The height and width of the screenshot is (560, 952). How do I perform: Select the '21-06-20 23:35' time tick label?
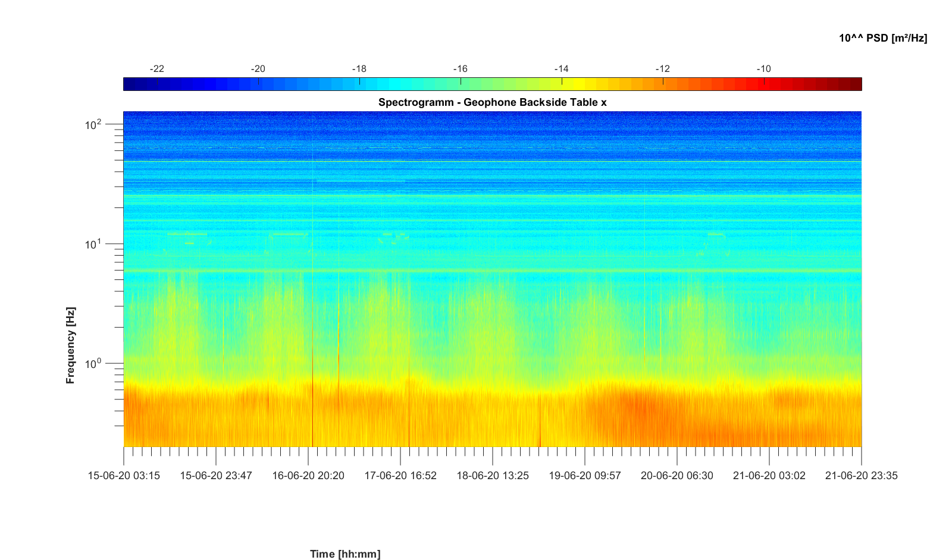tap(861, 476)
